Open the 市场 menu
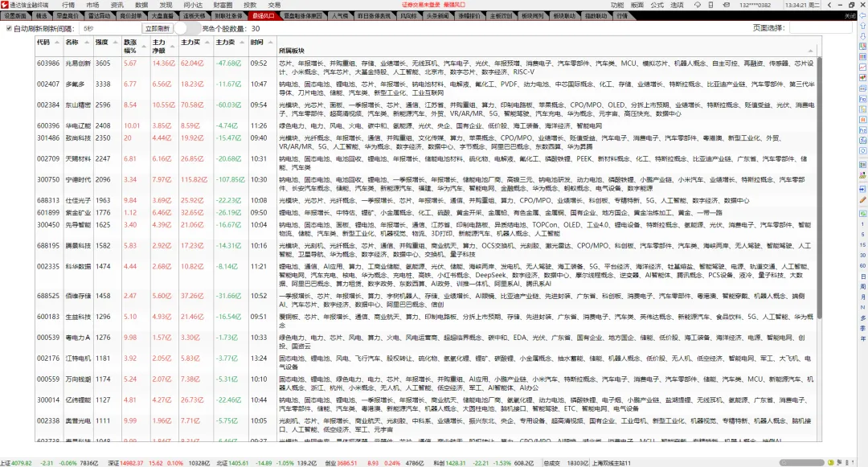 pos(92,5)
